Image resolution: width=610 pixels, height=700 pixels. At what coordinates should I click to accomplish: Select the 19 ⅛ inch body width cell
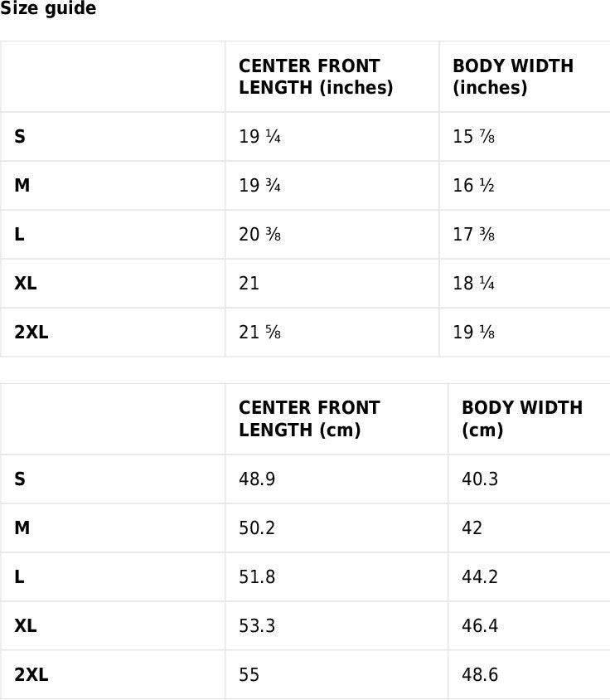point(474,333)
